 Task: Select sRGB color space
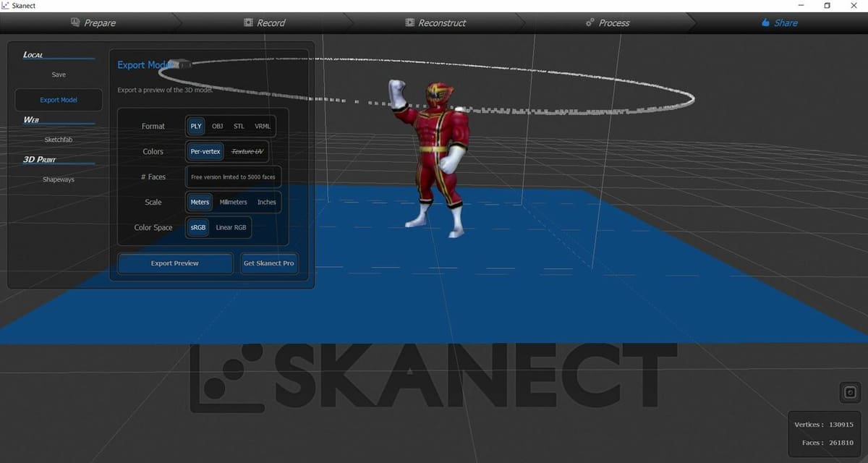[198, 227]
